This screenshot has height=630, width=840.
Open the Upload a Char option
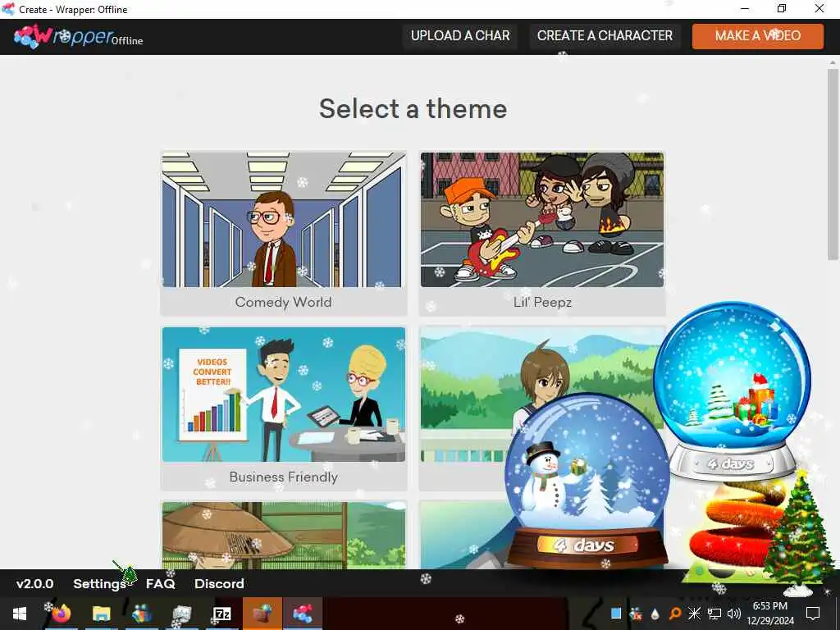click(x=460, y=36)
